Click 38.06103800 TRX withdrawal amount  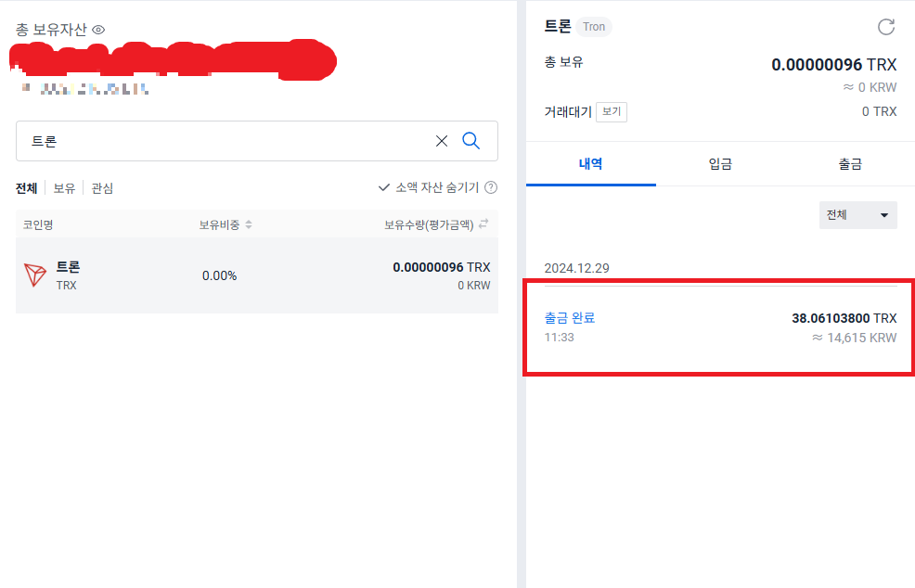point(844,318)
